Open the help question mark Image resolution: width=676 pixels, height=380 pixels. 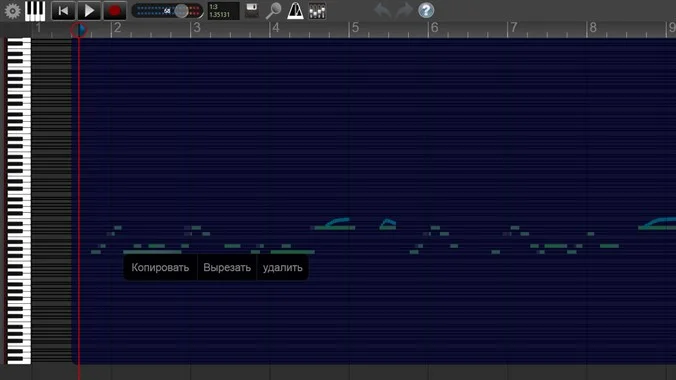(426, 10)
